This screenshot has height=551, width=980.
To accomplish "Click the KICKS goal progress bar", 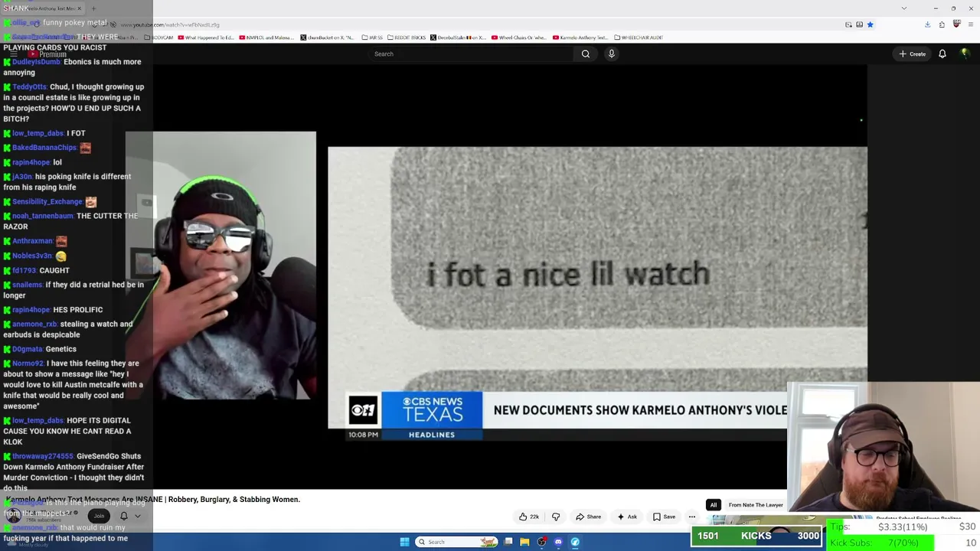I will coord(756,536).
